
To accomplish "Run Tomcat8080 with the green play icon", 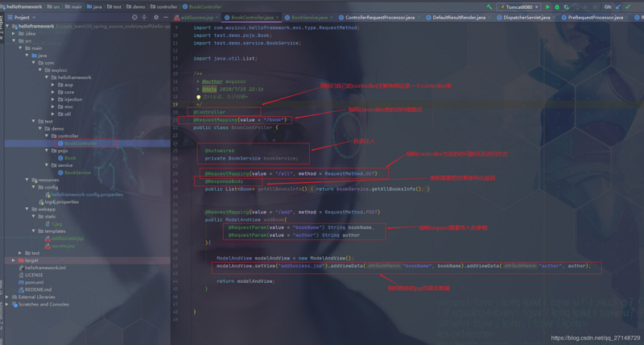I will (x=547, y=6).
